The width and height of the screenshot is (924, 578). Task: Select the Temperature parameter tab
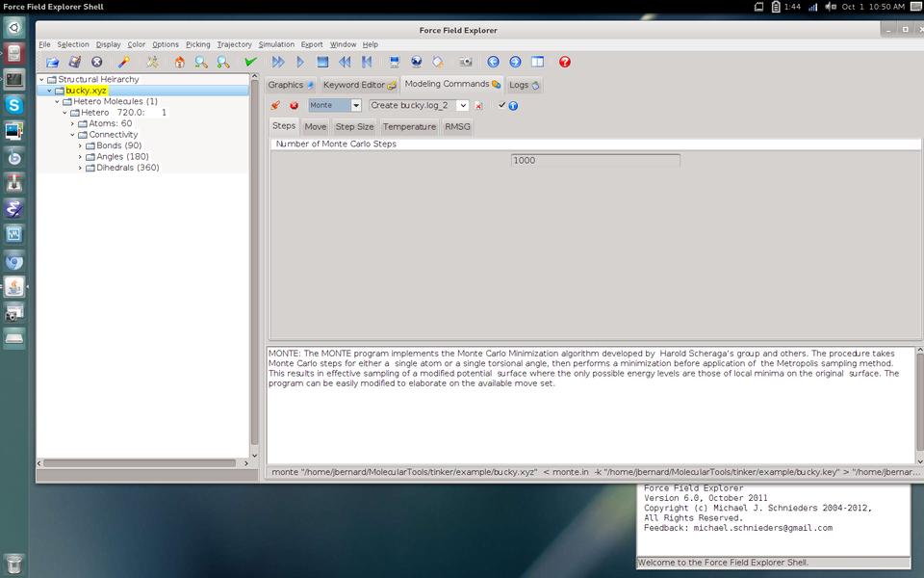pyautogui.click(x=409, y=127)
